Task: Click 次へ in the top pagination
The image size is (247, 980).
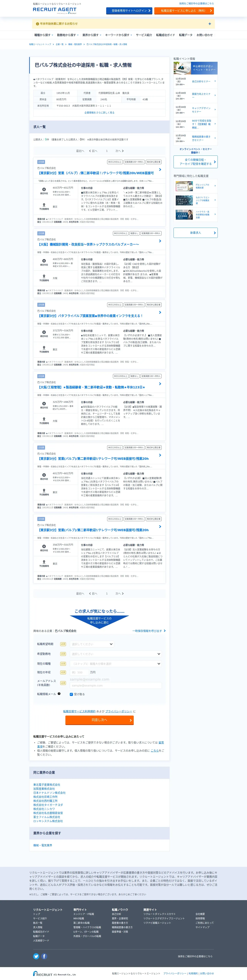Action: (x=119, y=151)
